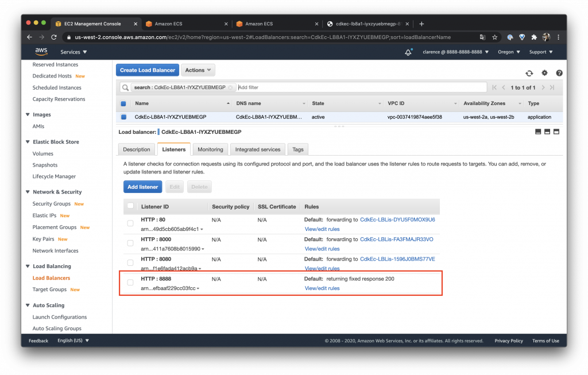Open the Services dropdown menu
588x375 pixels.
point(73,52)
